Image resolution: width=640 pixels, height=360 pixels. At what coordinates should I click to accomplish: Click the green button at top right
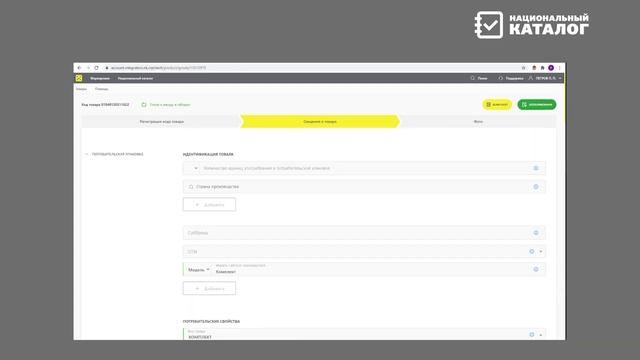click(x=537, y=104)
